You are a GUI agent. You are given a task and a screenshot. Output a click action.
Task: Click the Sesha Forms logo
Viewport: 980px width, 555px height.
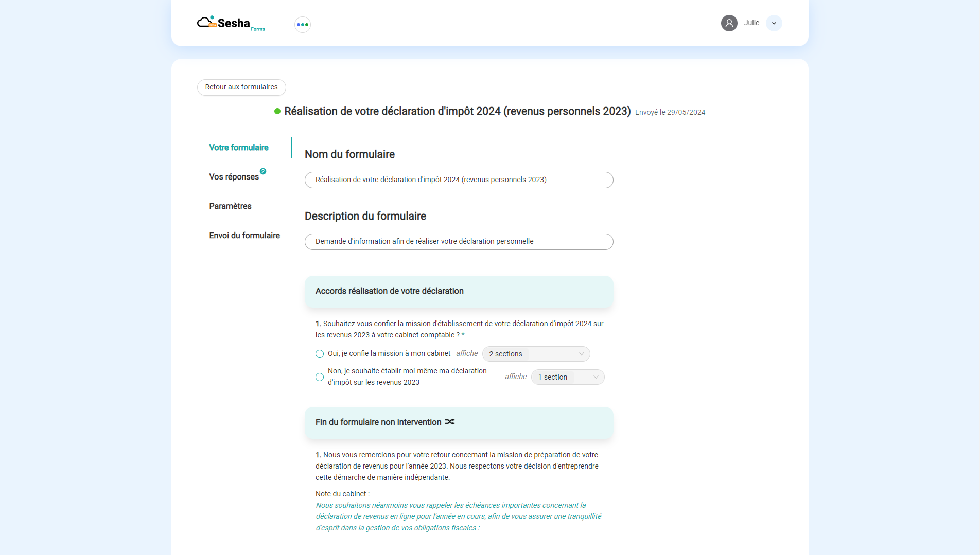(x=231, y=23)
